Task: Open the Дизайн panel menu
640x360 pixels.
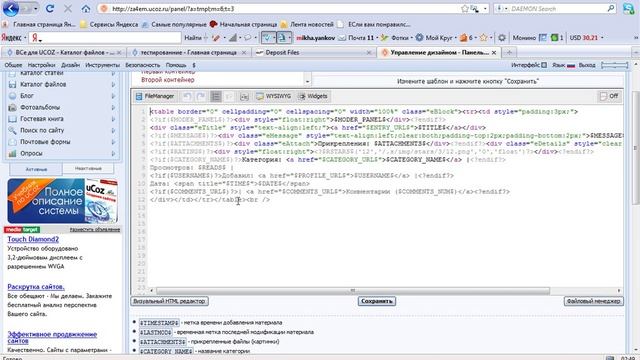Action: 71,65
